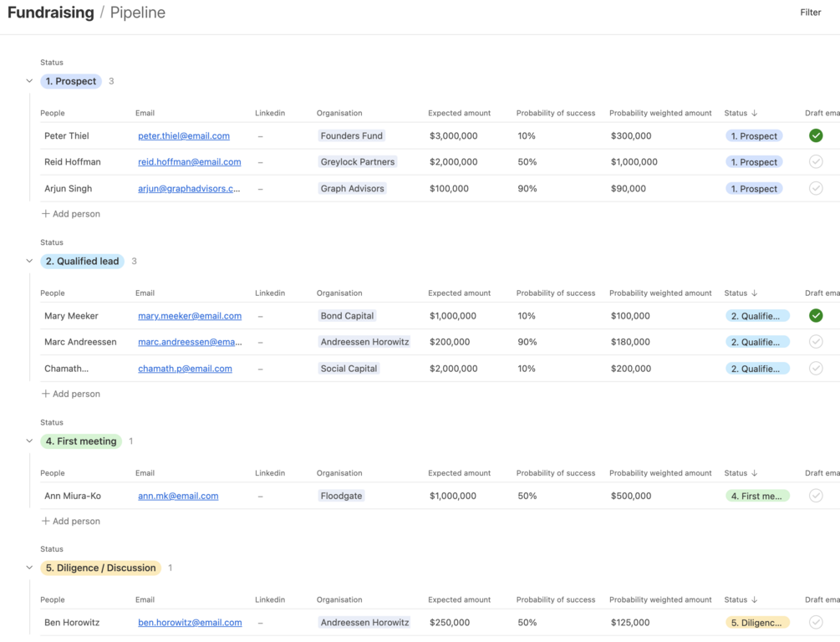Click Founders Fund organisation tag
This screenshot has height=642, width=840.
coord(351,135)
